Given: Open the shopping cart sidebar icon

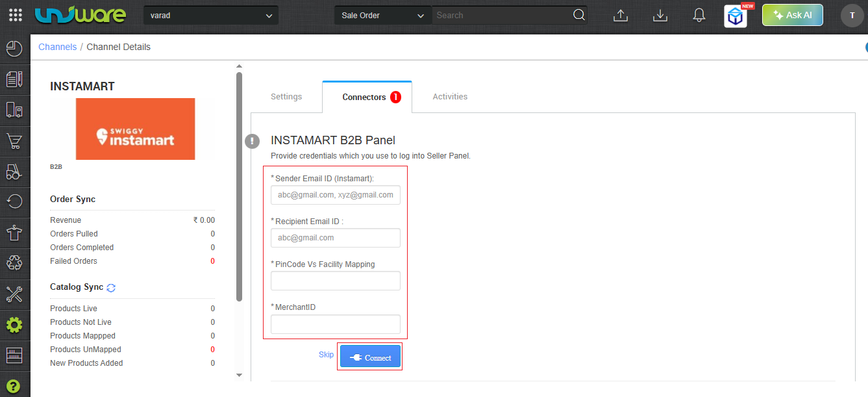Looking at the screenshot, I should pos(14,141).
